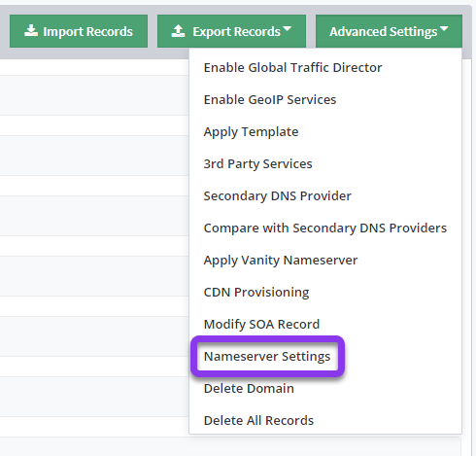Choose Enable GeoIP Services

pyautogui.click(x=270, y=99)
